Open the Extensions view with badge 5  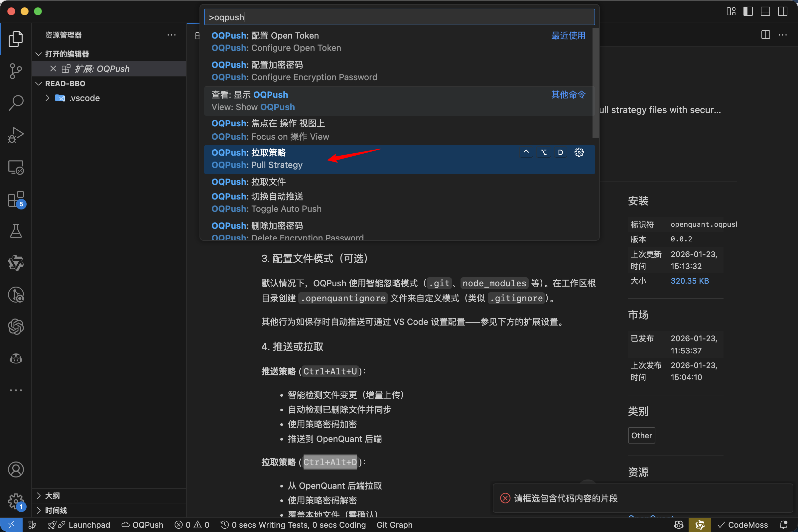tap(16, 199)
